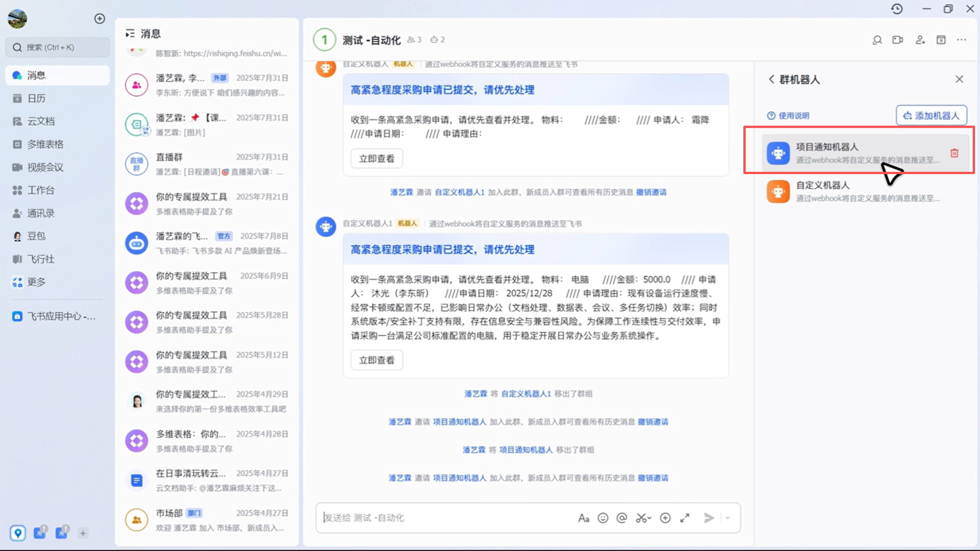Open the 市场部 department chat
Image resolution: width=980 pixels, height=551 pixels.
click(x=207, y=520)
